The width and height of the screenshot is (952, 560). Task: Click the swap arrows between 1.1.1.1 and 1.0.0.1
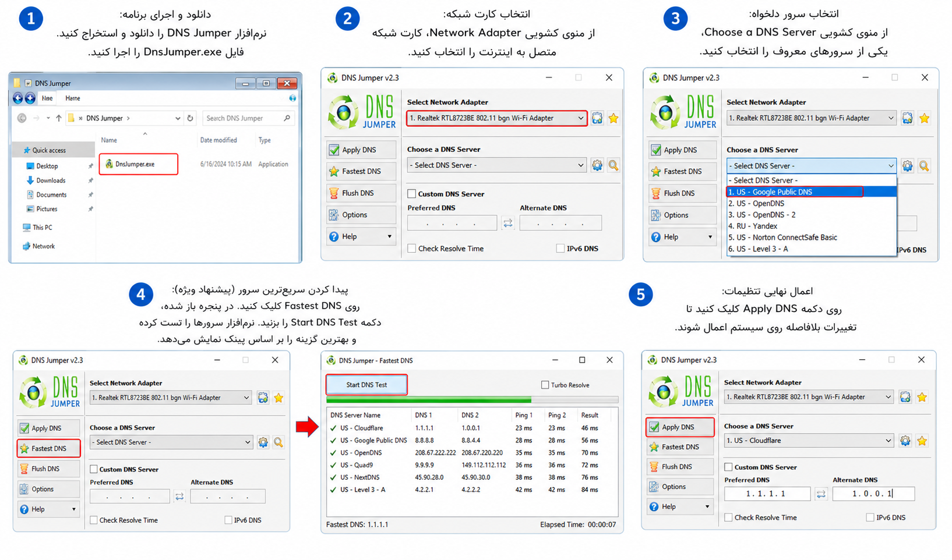tap(821, 494)
